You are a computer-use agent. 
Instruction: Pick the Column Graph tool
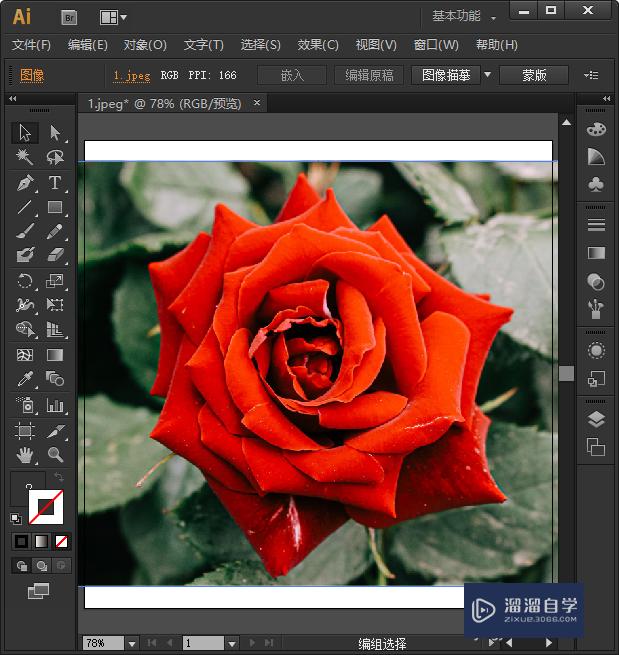55,405
